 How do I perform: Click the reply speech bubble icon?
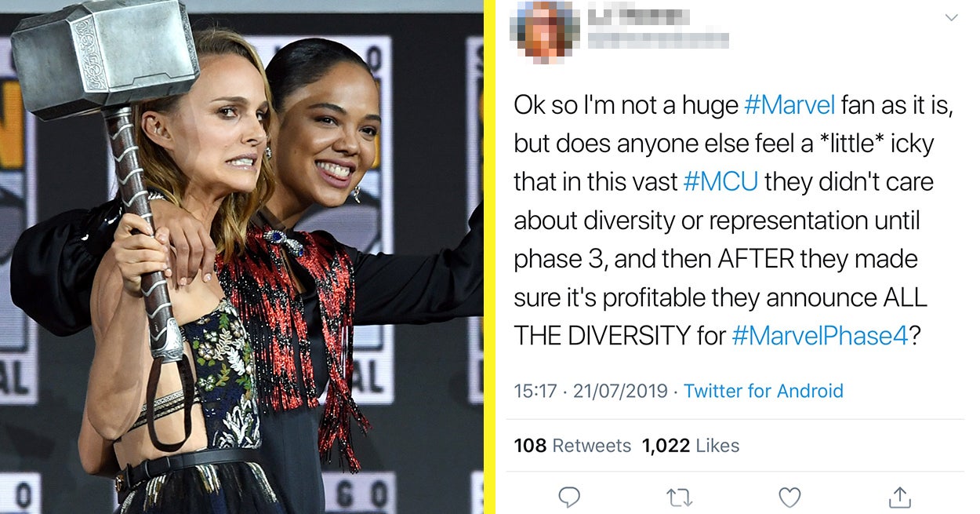pos(569,497)
